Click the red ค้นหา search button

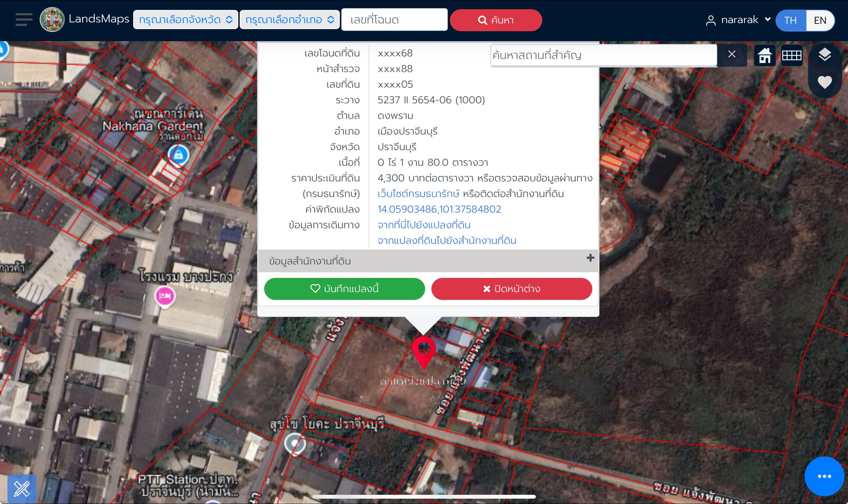(496, 20)
